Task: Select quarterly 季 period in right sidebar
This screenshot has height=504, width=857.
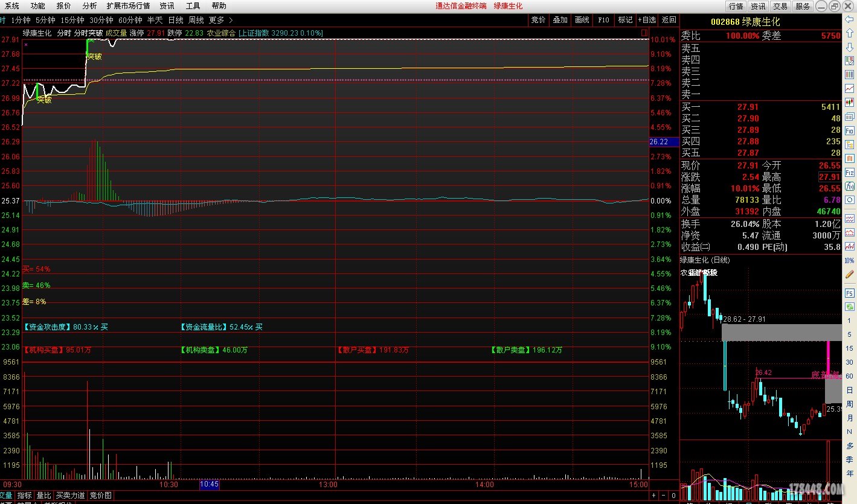Action: pos(850,459)
